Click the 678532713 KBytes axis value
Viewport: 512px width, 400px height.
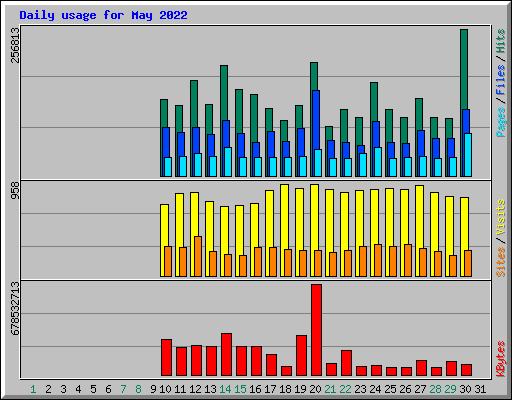(x=16, y=308)
